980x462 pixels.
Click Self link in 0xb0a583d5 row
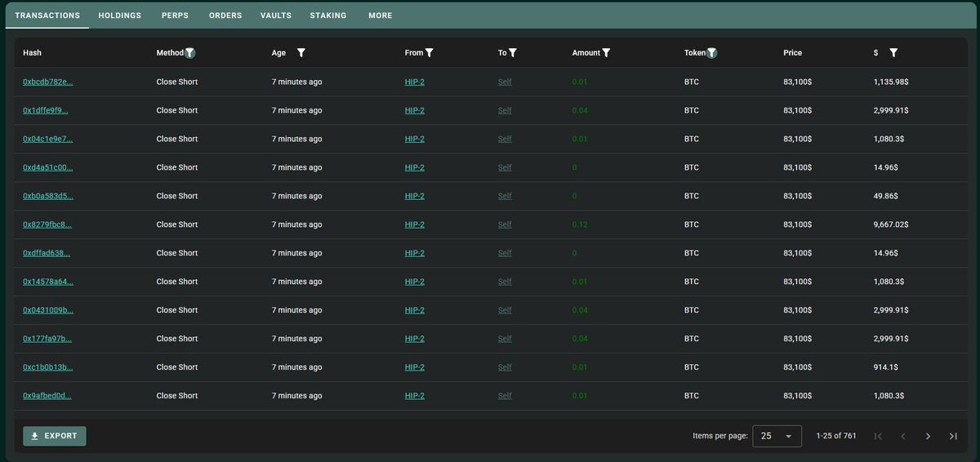pos(505,196)
